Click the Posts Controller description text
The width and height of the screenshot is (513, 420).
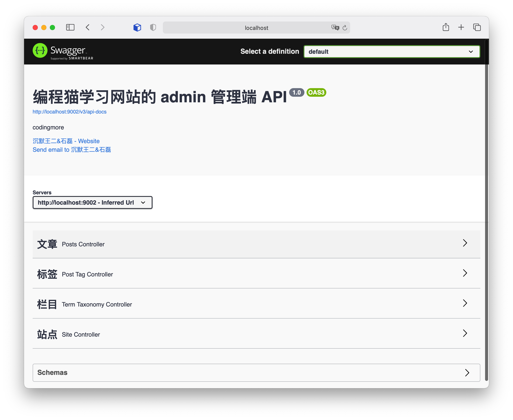pos(83,244)
